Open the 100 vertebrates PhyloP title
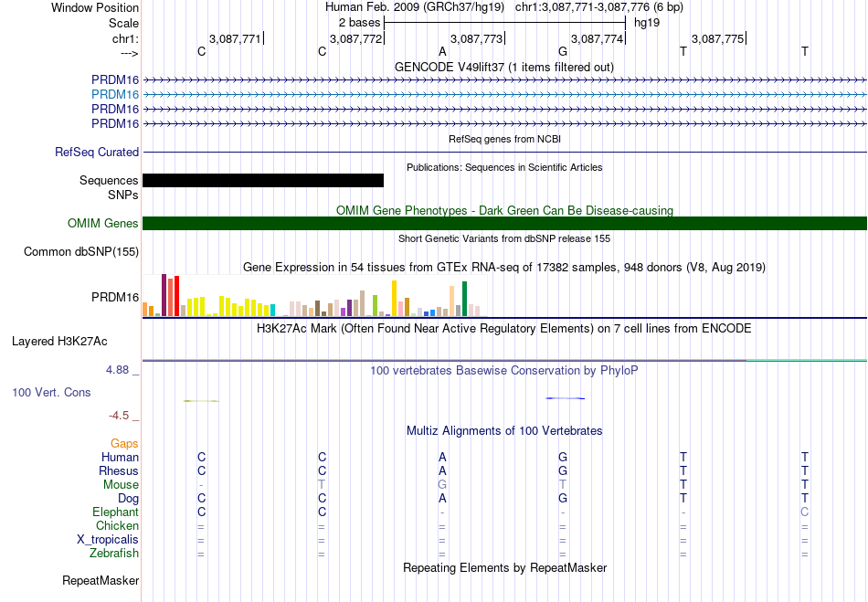Screen dimensions: 868x602 click(x=504, y=370)
